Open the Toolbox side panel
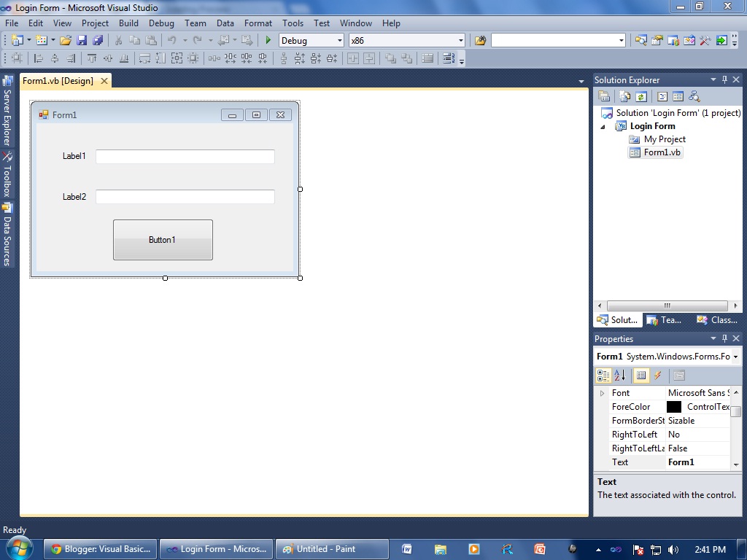 7,177
